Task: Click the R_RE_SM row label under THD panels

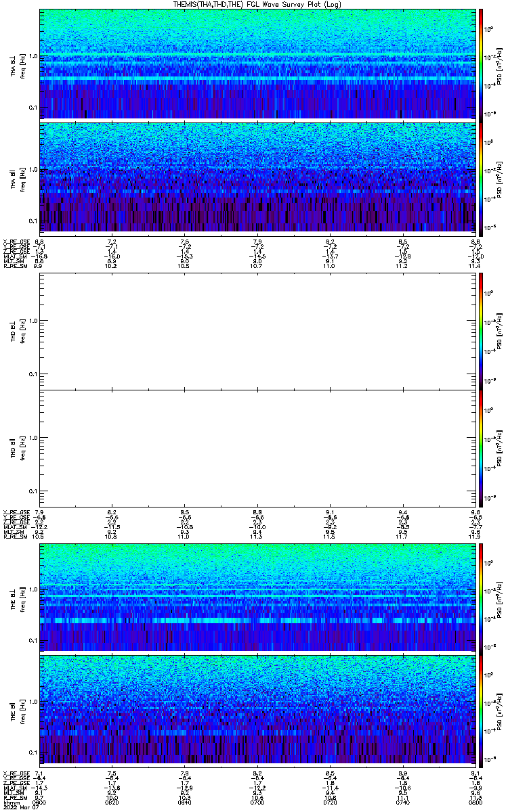Action: coord(15,537)
